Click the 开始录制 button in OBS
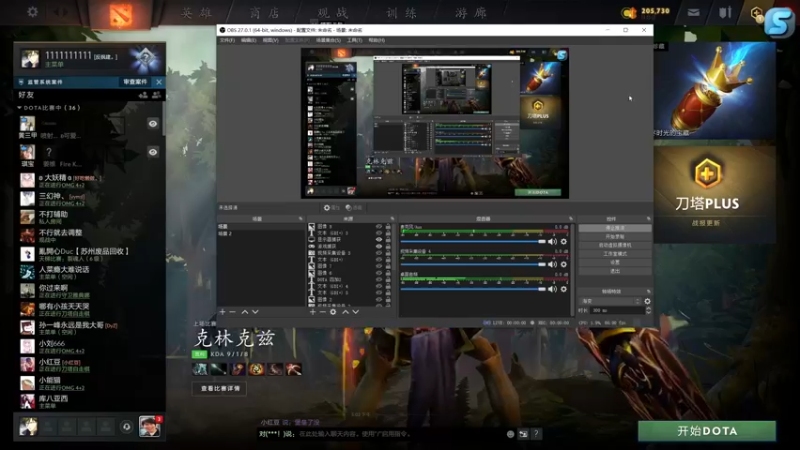Screen dimensions: 800x450 [615, 237]
